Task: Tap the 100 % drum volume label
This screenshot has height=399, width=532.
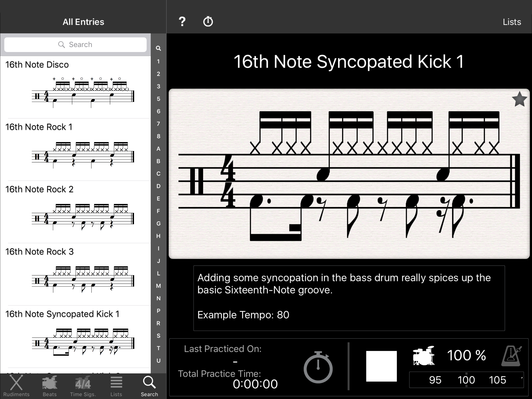Action: [x=467, y=355]
